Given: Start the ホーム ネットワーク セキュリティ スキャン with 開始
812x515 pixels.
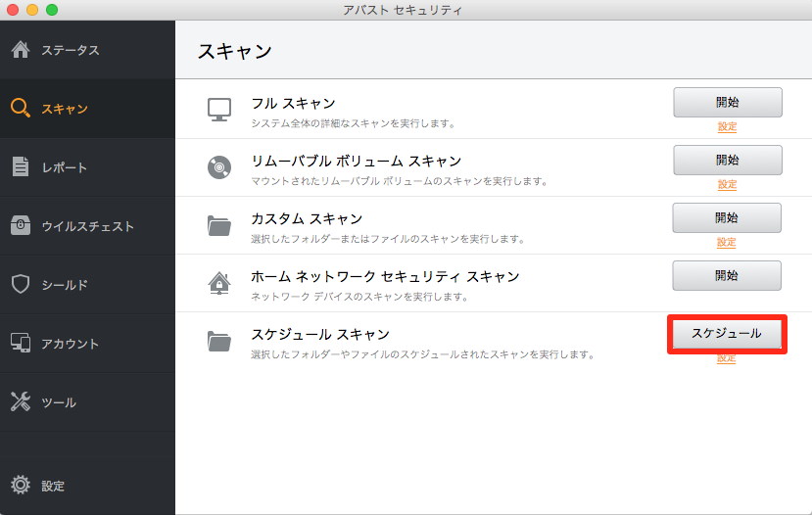Looking at the screenshot, I should (727, 275).
